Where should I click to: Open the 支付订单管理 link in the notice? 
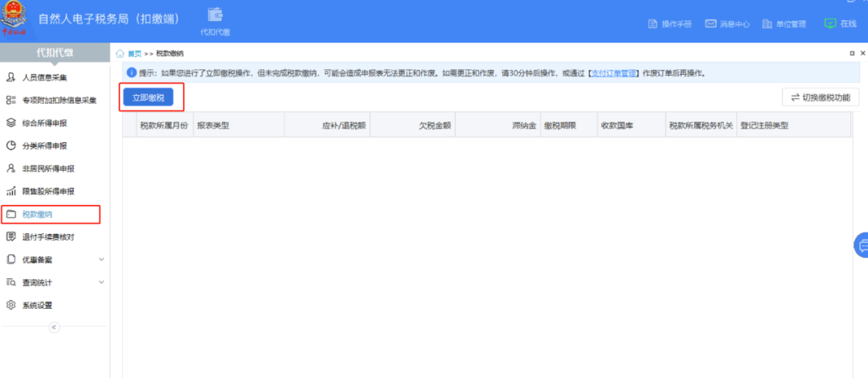[613, 72]
